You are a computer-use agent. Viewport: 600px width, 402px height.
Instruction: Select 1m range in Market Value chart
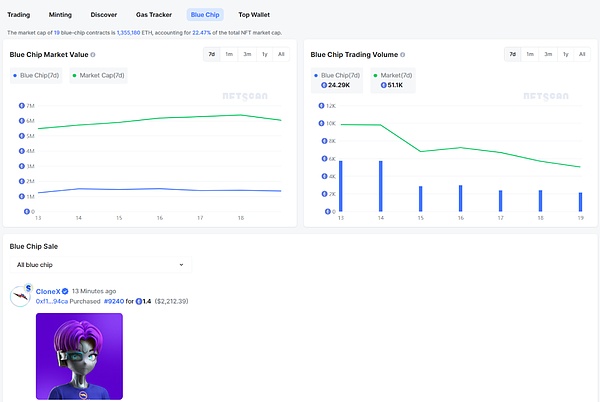tap(229, 54)
